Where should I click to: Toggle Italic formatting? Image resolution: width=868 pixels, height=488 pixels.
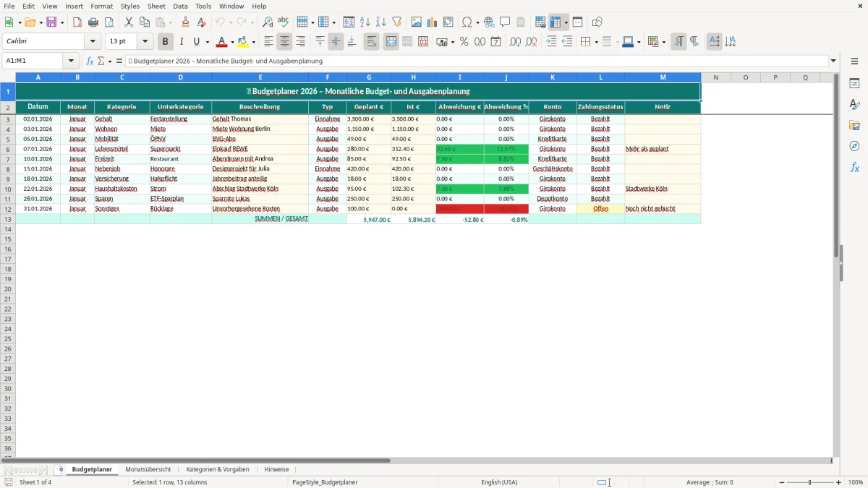point(182,42)
